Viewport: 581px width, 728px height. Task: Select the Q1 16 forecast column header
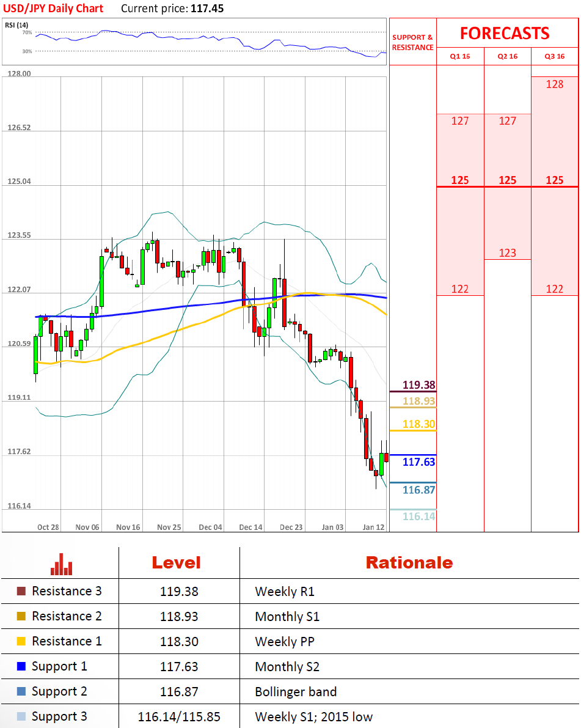tap(460, 56)
